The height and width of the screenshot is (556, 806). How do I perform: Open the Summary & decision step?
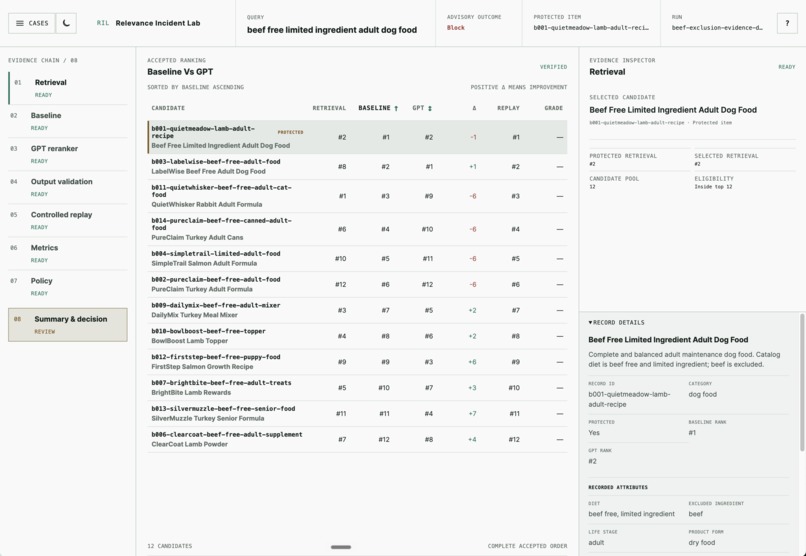point(68,325)
